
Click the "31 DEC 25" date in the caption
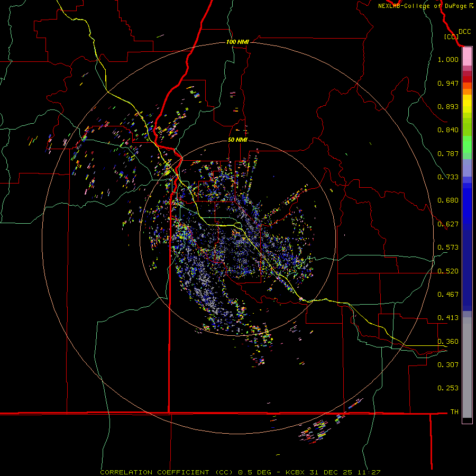coord(331,472)
